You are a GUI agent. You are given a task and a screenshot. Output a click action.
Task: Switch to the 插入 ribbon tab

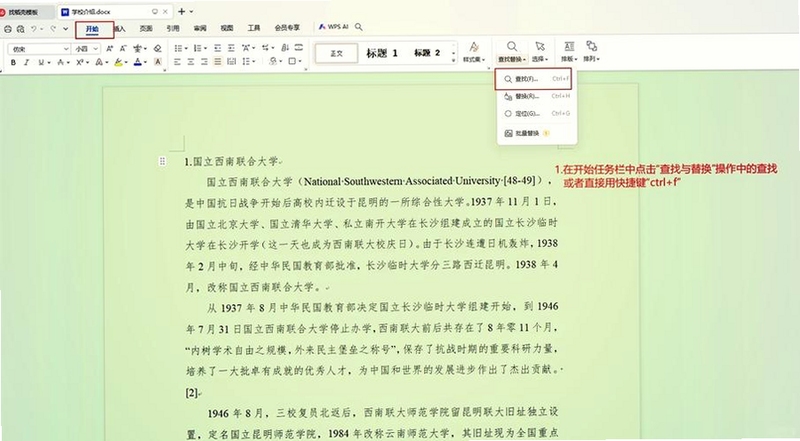click(119, 29)
